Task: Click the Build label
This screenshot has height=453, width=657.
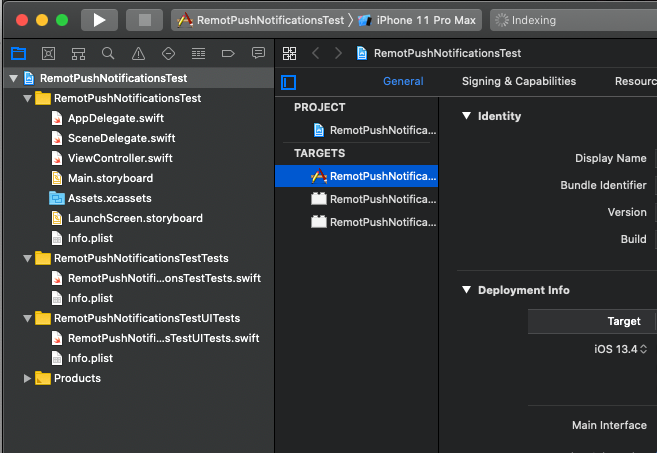Action: tap(633, 239)
